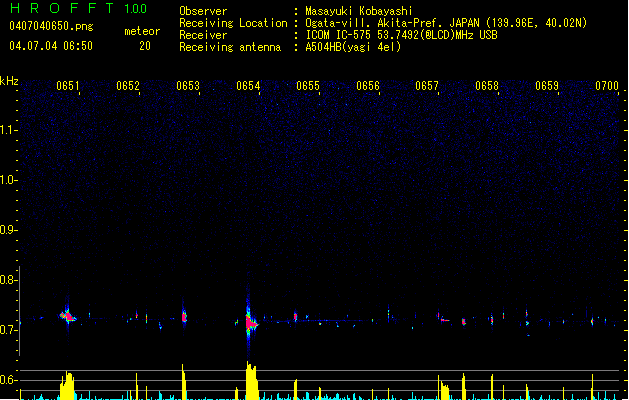Click the Observer field label
Viewport: 629px width, 400px height.
[x=203, y=11]
